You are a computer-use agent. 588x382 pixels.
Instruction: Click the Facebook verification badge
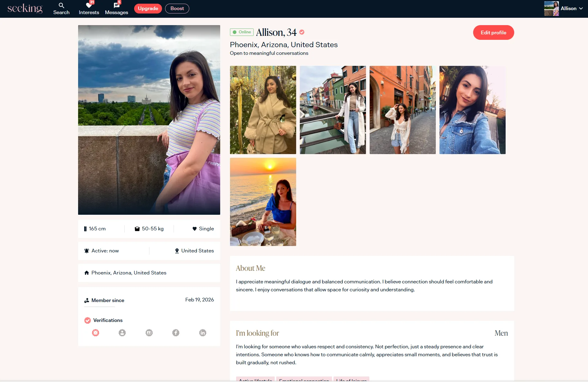[176, 333]
